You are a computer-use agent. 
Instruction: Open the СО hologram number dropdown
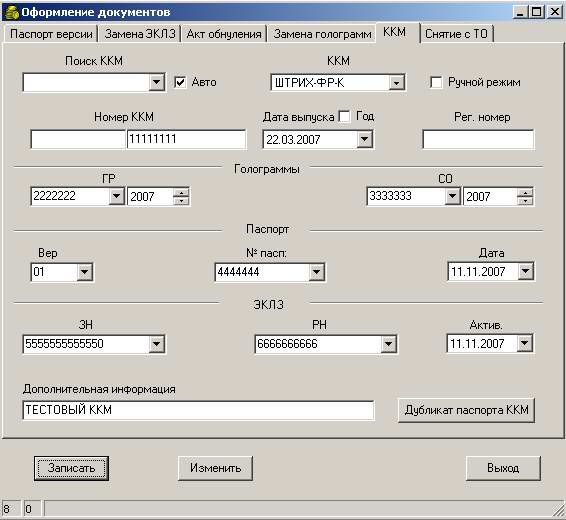click(452, 196)
